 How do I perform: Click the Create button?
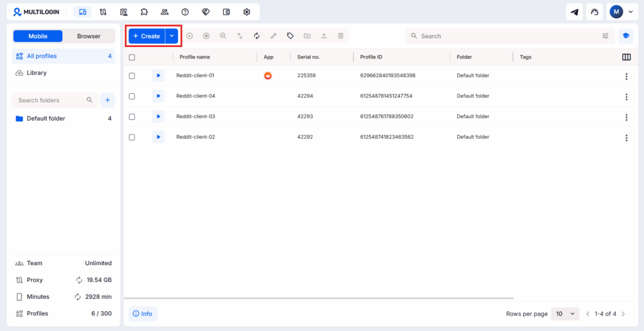147,36
